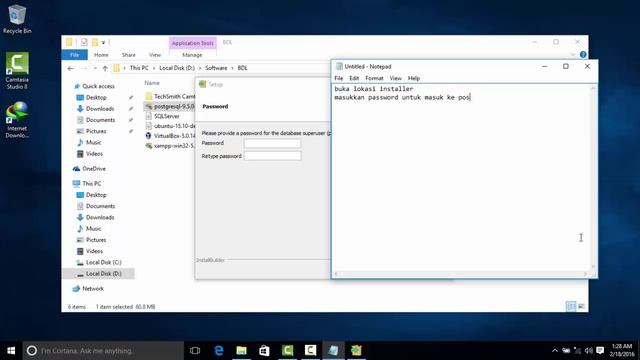Open the Explorer Help icon
This screenshot has width=640, height=360.
click(583, 54)
